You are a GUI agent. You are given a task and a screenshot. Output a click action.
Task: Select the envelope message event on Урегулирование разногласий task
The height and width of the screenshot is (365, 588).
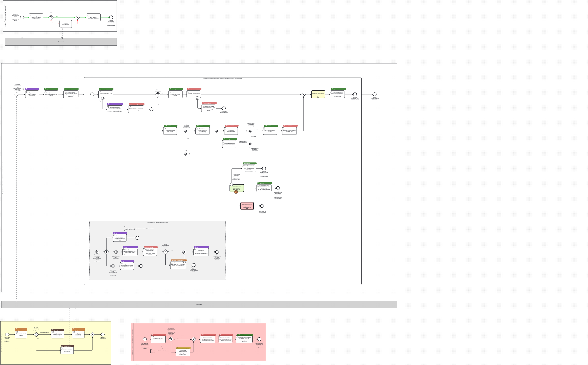point(232,184)
